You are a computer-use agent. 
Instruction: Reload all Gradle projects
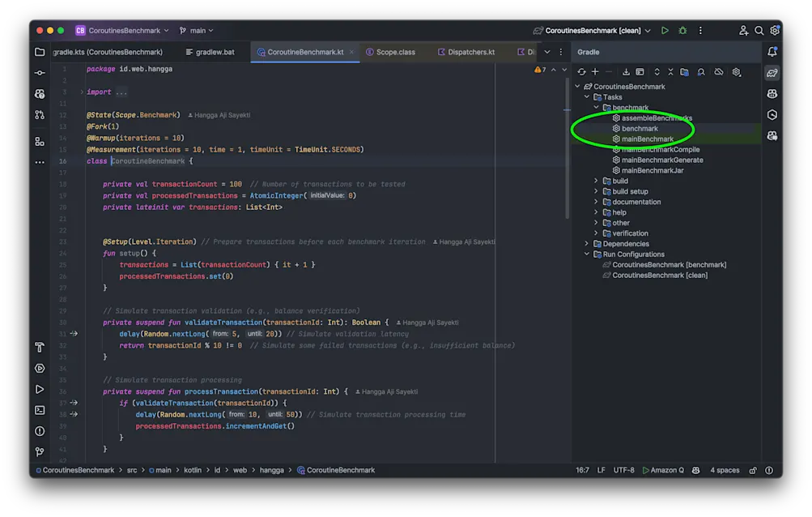tap(581, 72)
